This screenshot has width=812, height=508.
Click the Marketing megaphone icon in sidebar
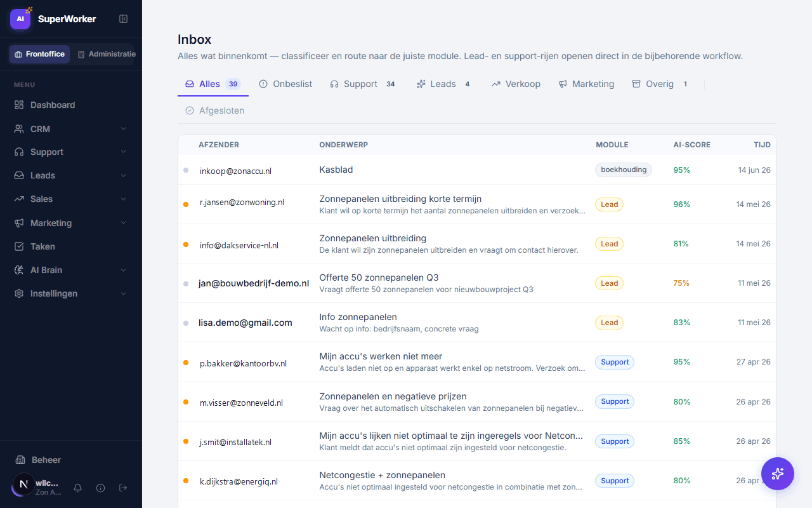(19, 223)
